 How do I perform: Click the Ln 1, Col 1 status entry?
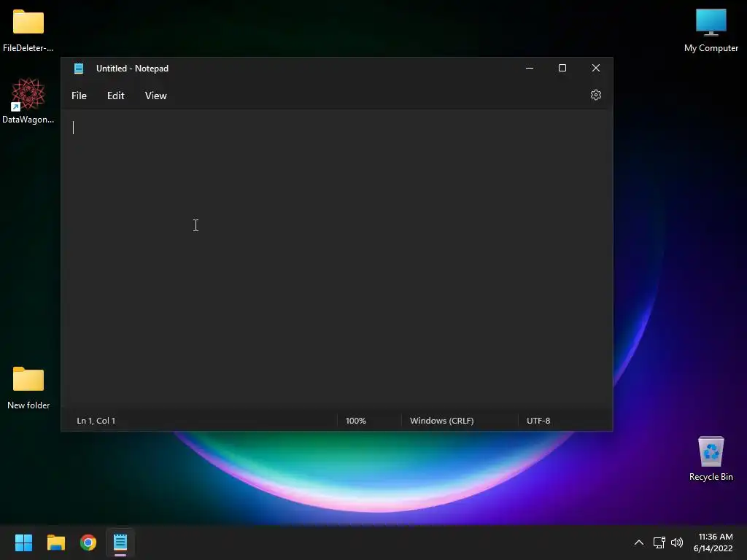(96, 421)
